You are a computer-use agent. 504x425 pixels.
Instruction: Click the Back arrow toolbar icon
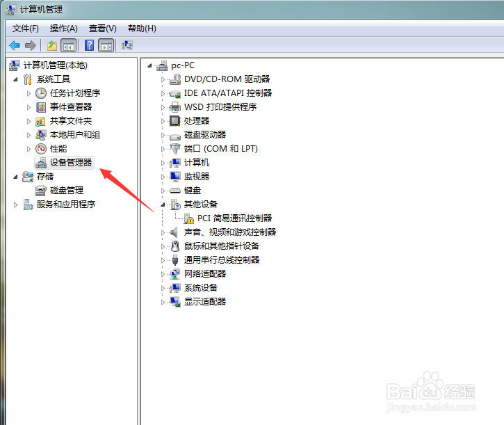click(x=15, y=45)
